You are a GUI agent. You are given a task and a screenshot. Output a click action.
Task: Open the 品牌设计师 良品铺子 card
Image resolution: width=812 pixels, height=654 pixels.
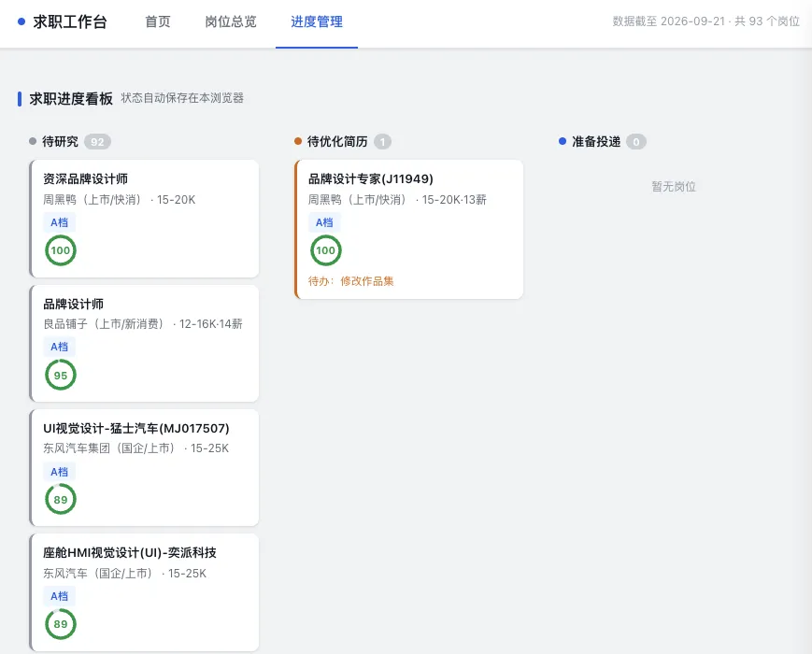click(144, 343)
